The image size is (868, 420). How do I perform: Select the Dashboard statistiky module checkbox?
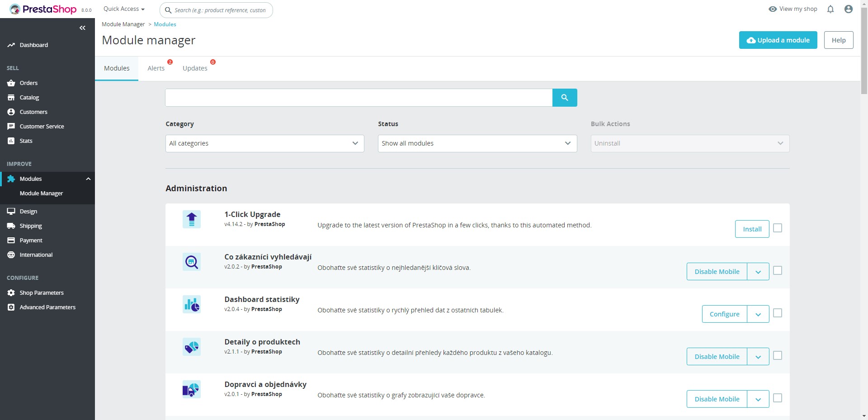point(778,313)
